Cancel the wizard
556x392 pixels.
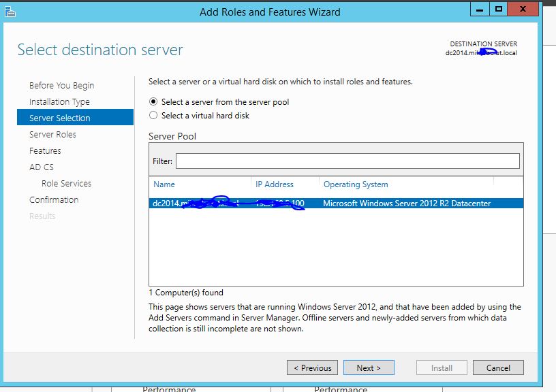tap(498, 367)
